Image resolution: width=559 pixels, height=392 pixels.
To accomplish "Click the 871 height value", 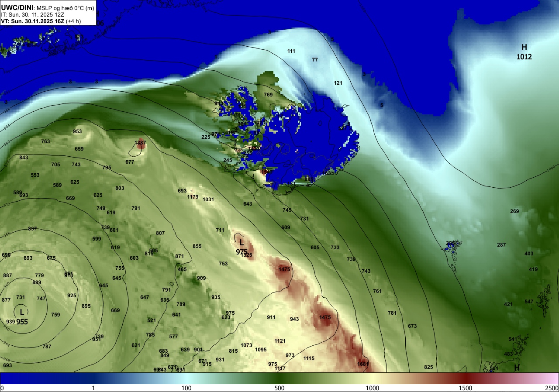I will 179,256.
